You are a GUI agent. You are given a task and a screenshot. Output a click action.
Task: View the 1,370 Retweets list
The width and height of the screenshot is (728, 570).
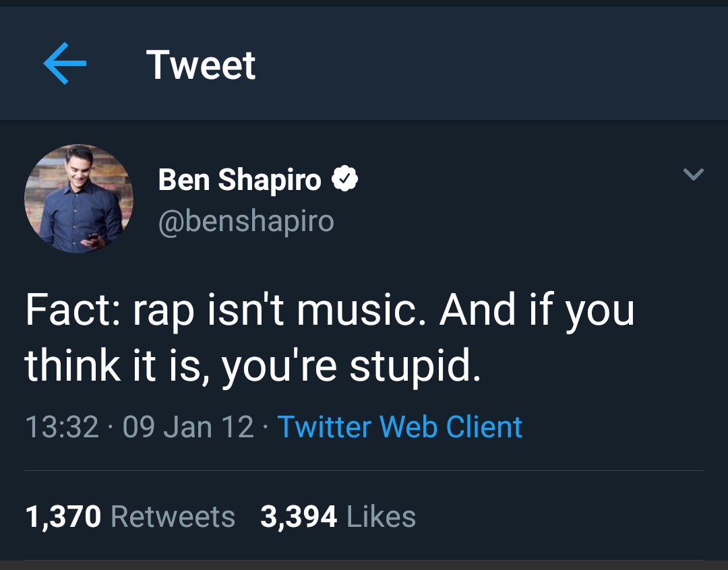pyautogui.click(x=130, y=517)
